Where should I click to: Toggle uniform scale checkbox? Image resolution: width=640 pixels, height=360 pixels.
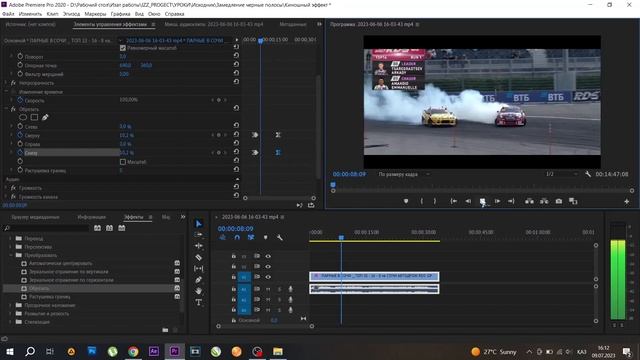point(122,48)
